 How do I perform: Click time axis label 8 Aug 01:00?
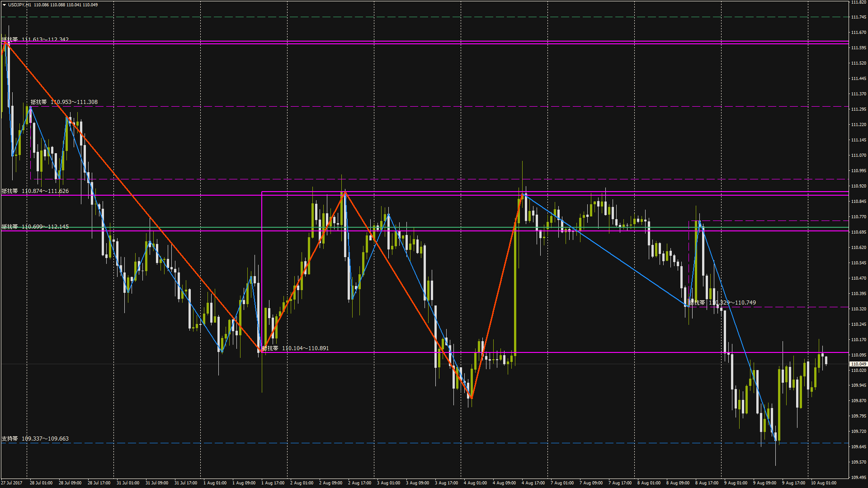pos(649,483)
